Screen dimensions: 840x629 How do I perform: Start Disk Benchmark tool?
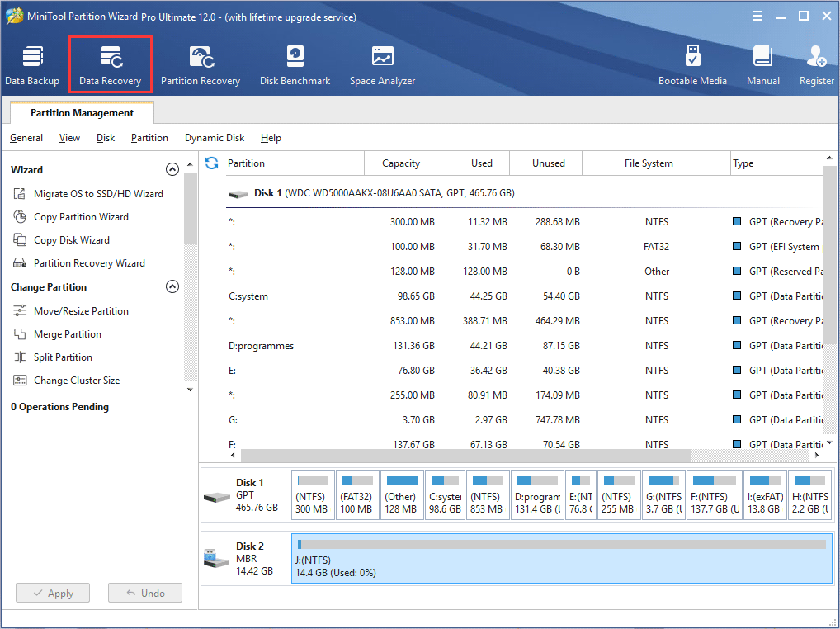(x=295, y=65)
